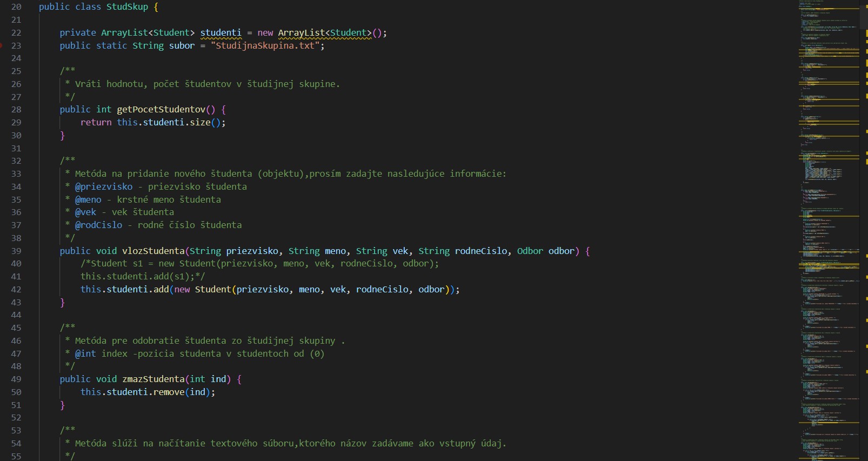Click line number 20 beside class declaration

[16, 7]
